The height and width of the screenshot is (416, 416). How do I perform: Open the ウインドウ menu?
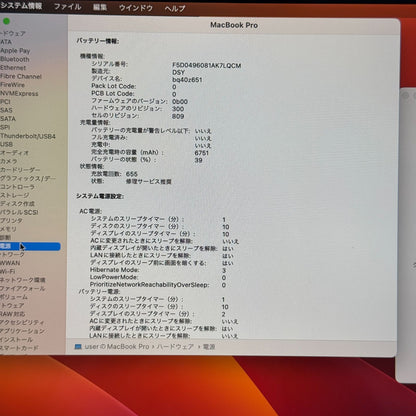[x=136, y=8]
